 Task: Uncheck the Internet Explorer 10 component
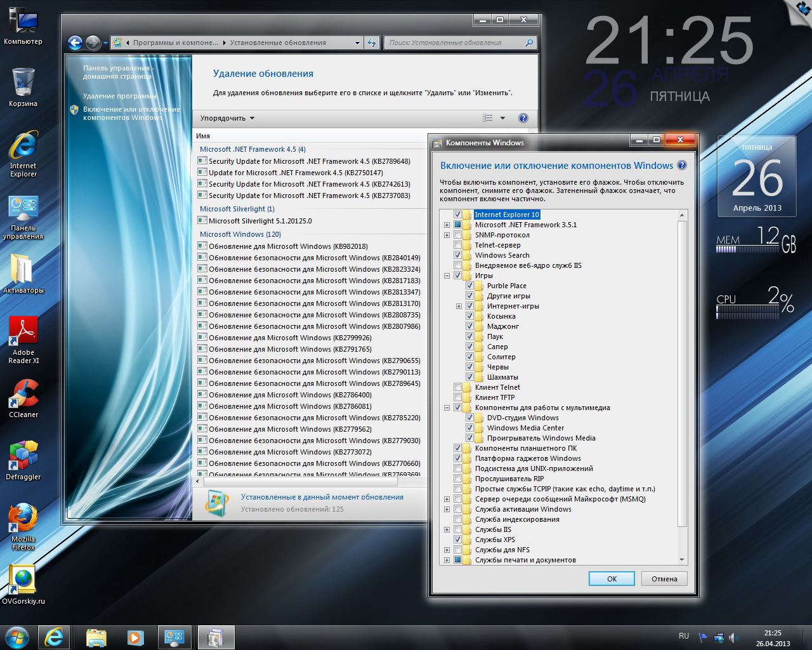click(457, 215)
